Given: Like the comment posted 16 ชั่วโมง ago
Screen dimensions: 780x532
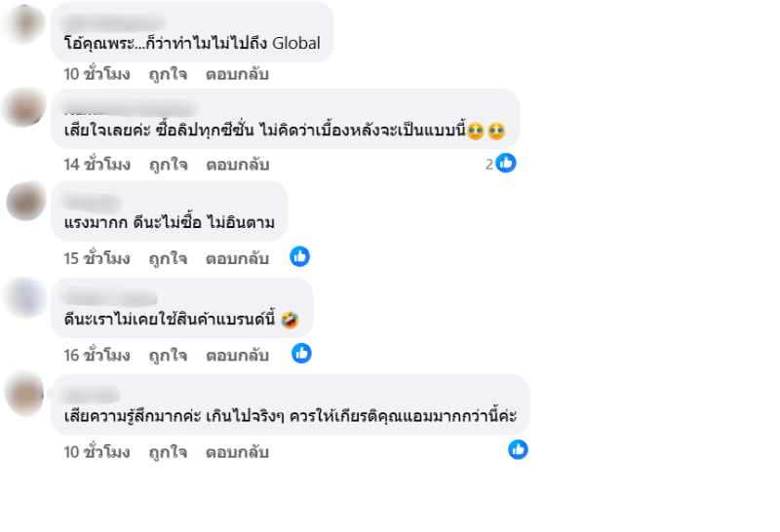Looking at the screenshot, I should click(168, 356).
